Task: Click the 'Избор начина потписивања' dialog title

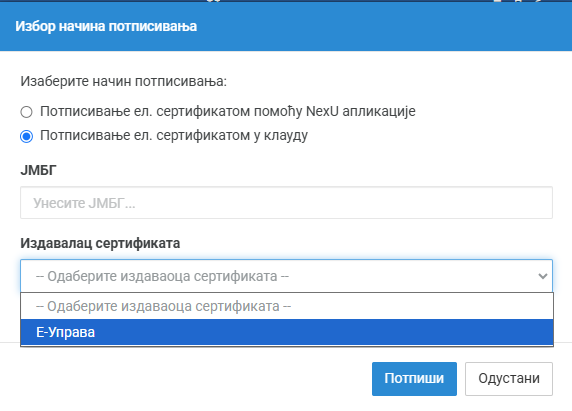Action: 106,26
